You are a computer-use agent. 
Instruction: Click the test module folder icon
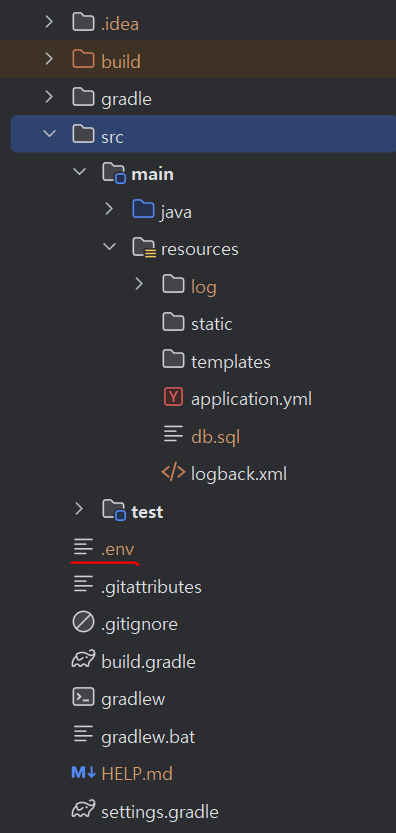click(114, 510)
